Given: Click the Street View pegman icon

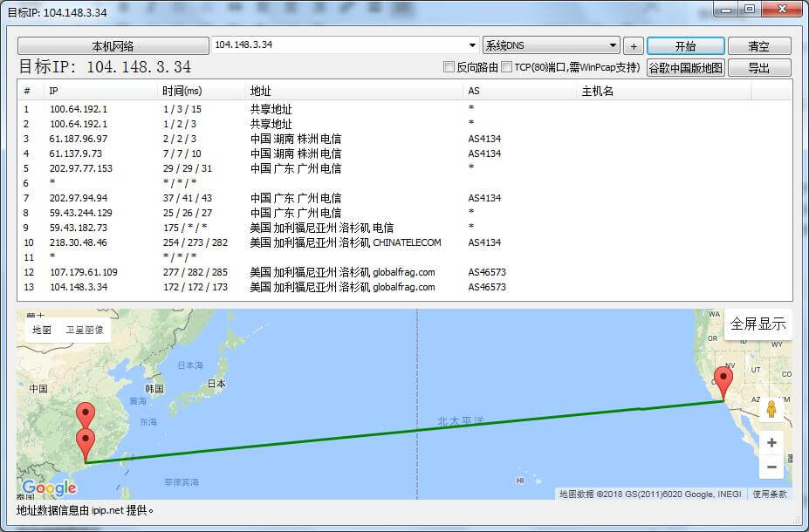Looking at the screenshot, I should click(x=771, y=409).
